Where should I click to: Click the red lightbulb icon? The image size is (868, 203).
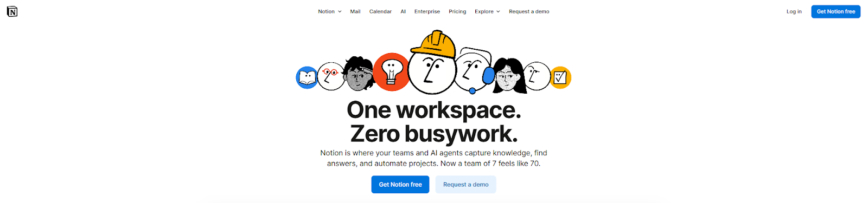pyautogui.click(x=391, y=71)
